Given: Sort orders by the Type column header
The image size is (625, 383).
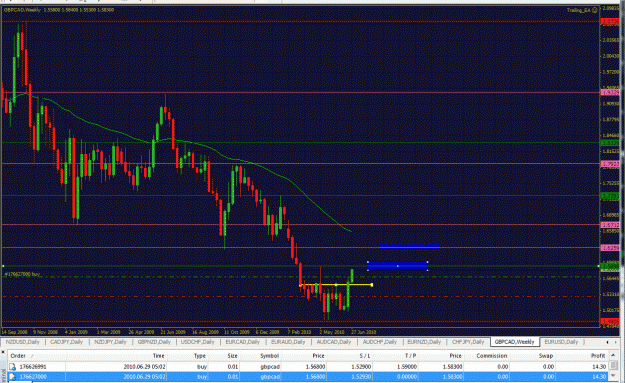Looking at the screenshot, I should pos(199,356).
